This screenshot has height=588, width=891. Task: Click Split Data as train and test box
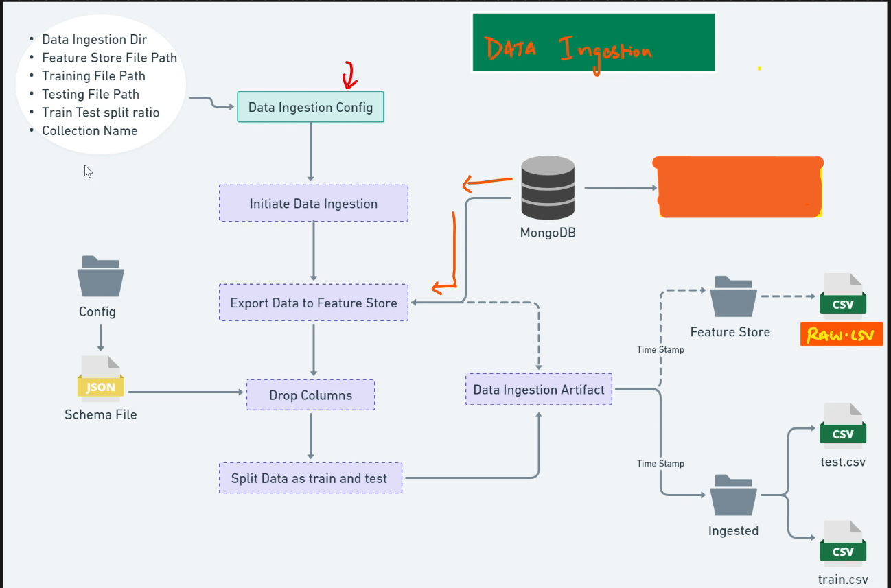click(310, 478)
